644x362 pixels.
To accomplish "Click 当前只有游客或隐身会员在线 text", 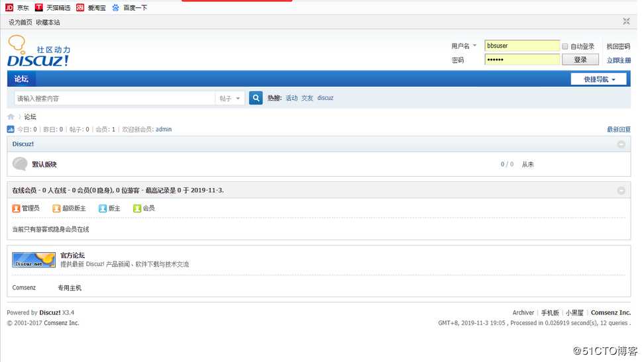I will click(x=50, y=230).
